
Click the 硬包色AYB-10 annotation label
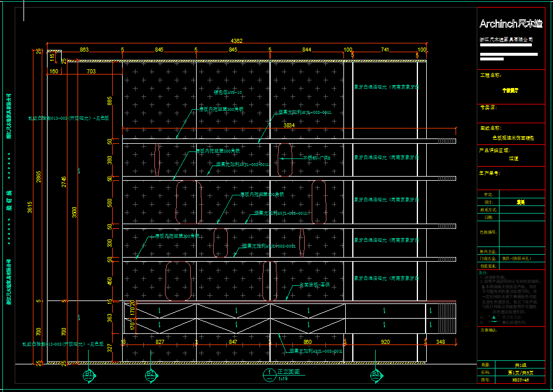[x=227, y=93]
